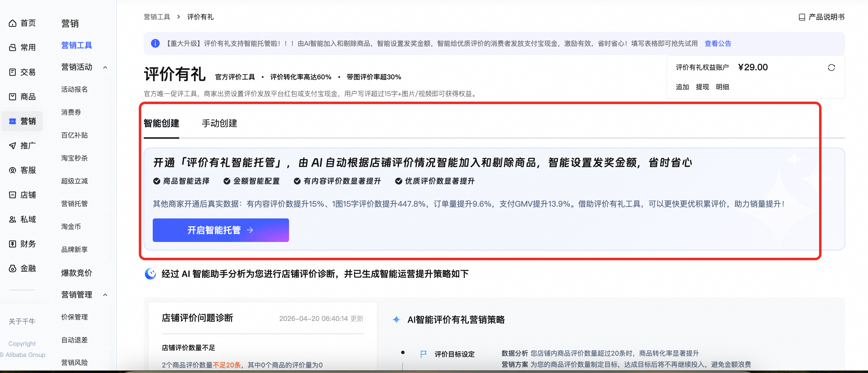
Task: Click the 店铺评价数量不足 heading
Action: (x=188, y=348)
